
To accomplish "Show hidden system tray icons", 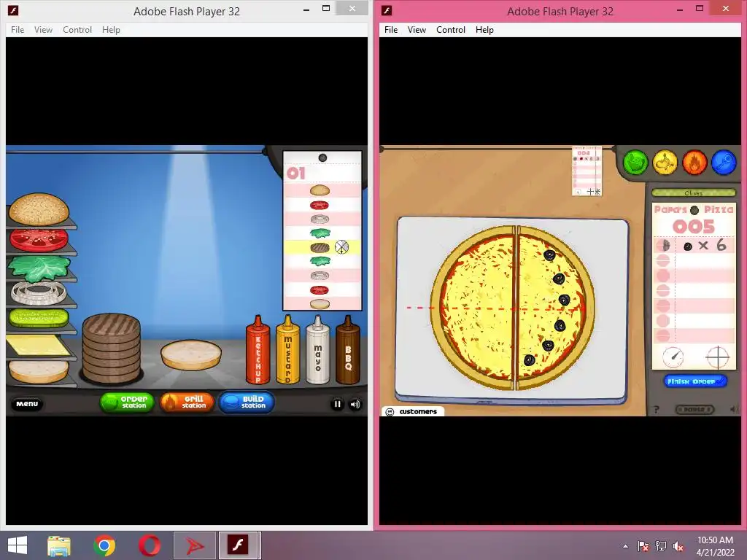I will point(625,546).
